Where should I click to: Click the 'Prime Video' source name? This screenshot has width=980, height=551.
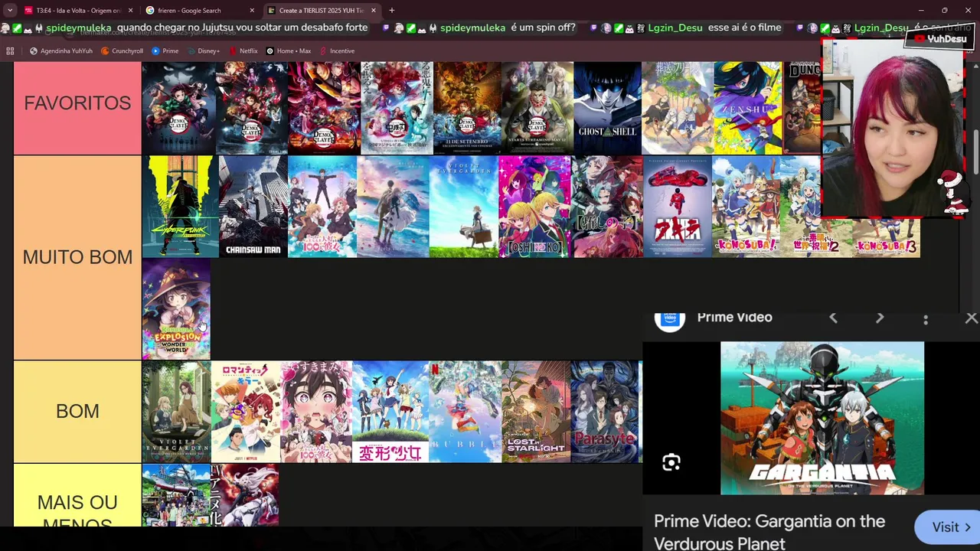[x=734, y=318]
